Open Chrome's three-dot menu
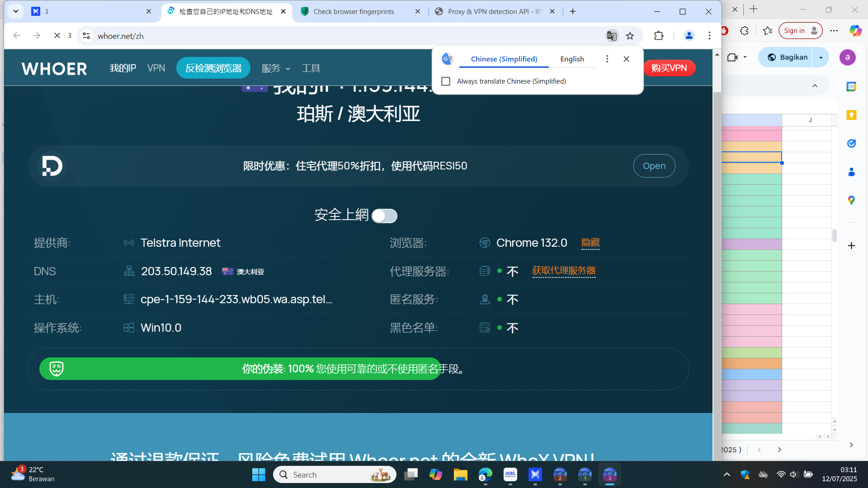 (709, 36)
